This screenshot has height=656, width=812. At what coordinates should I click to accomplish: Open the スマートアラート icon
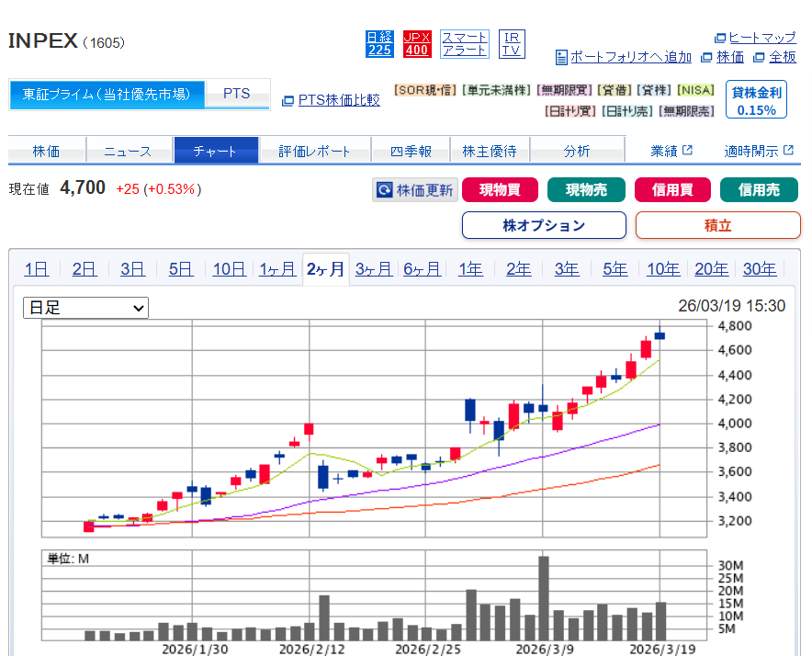pyautogui.click(x=465, y=44)
